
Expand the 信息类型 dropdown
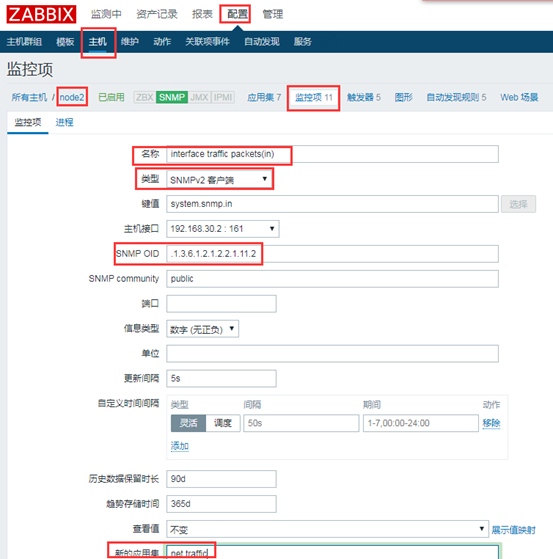[x=203, y=329]
